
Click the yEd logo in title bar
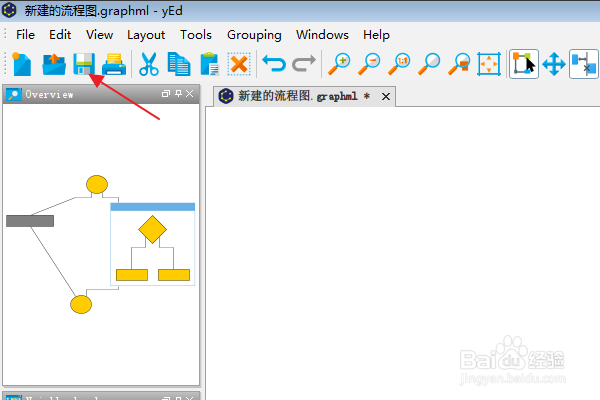point(9,10)
